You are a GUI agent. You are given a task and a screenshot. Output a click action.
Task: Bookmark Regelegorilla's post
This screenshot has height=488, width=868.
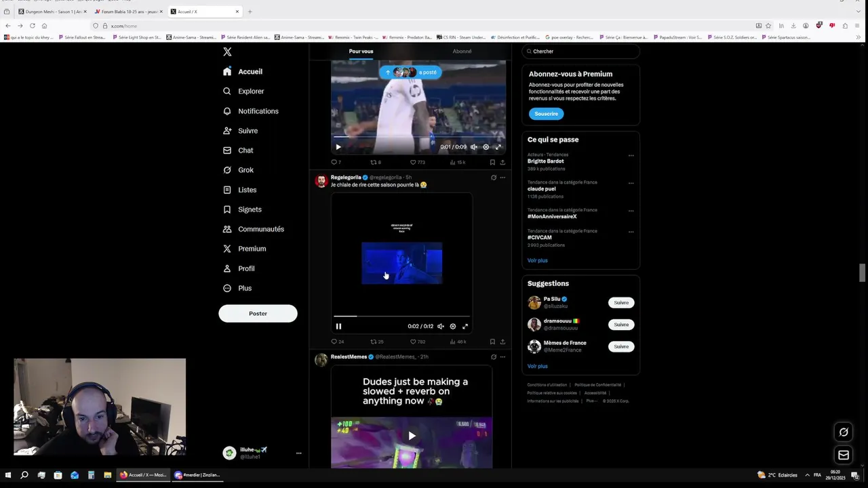click(x=492, y=342)
